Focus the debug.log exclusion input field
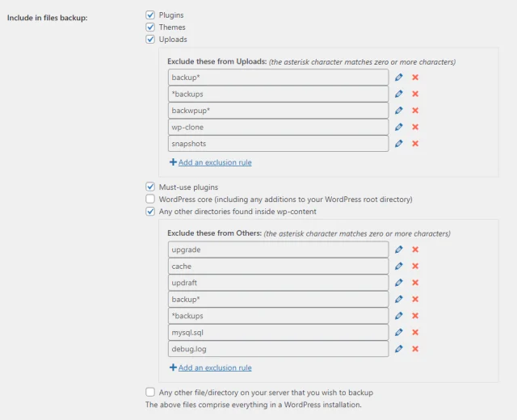 279,349
